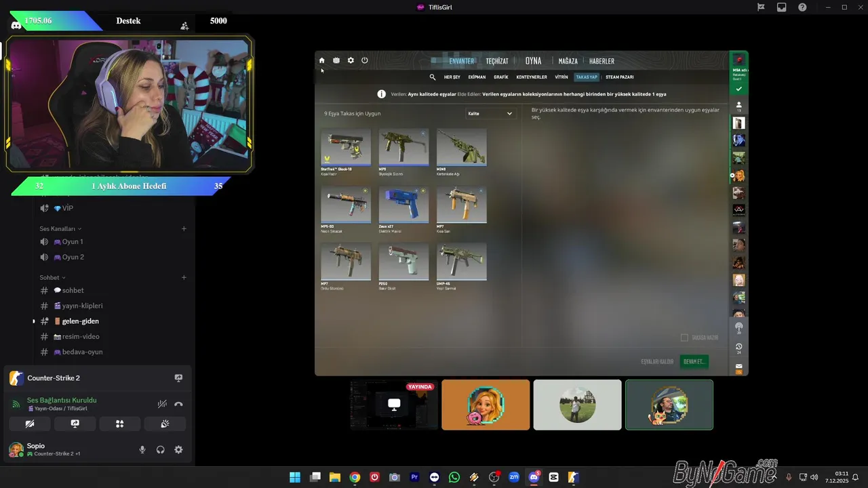This screenshot has height=488, width=868.
Task: Disconnect from the Discord voice channel
Action: pyautogui.click(x=178, y=404)
